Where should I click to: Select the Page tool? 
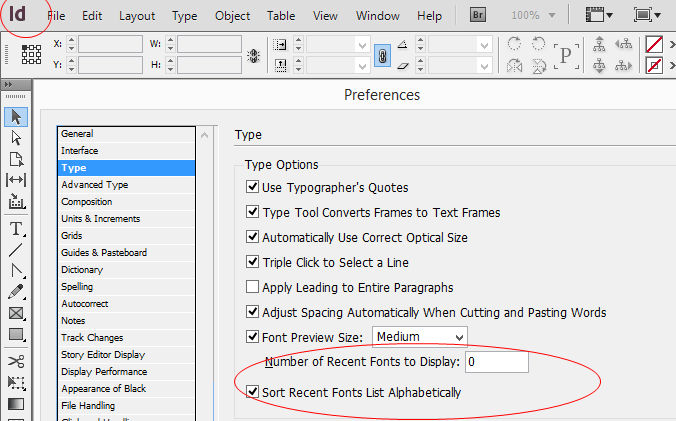(16, 159)
